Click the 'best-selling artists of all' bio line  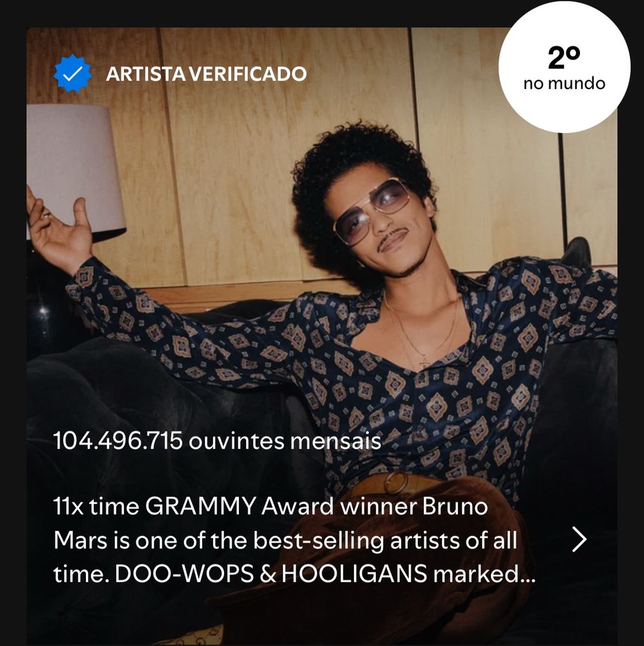click(385, 540)
